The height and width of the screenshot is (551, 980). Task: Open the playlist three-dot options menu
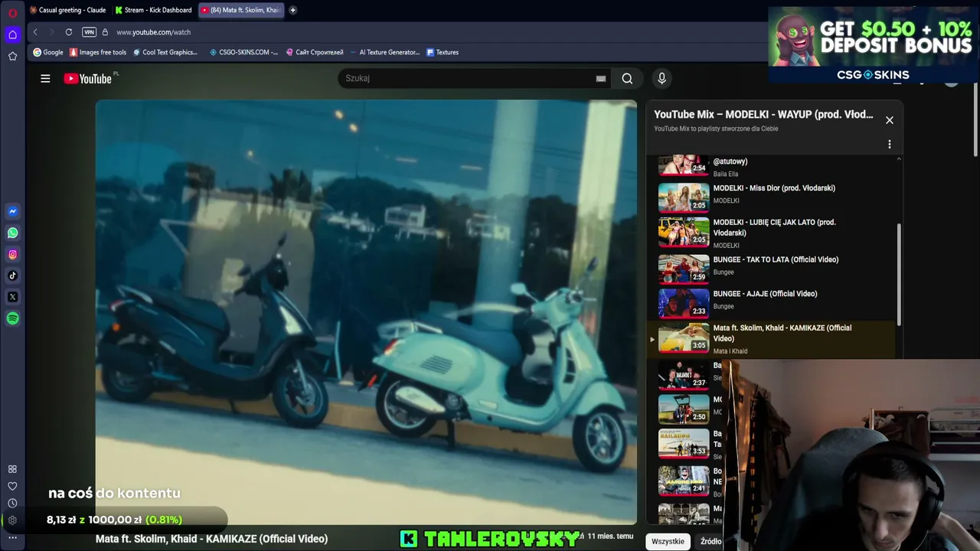(x=889, y=144)
